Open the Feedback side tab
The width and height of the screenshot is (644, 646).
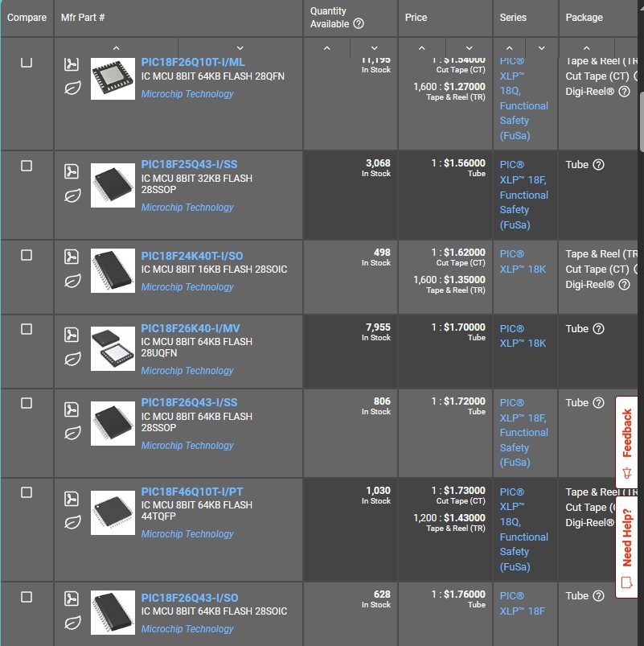tap(626, 442)
